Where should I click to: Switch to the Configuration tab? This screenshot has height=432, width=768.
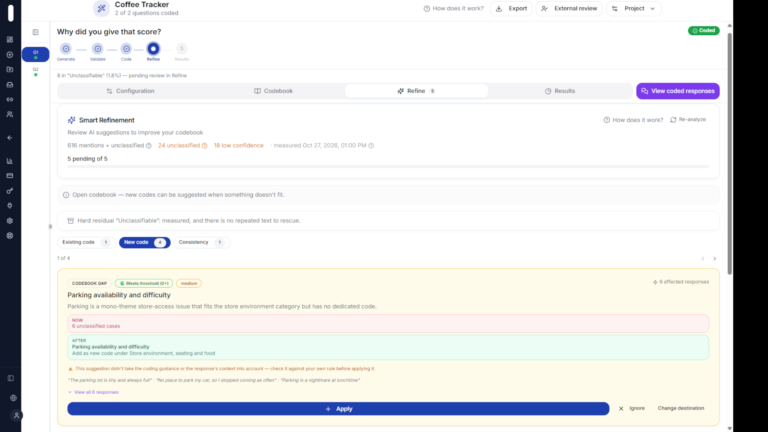click(x=130, y=91)
